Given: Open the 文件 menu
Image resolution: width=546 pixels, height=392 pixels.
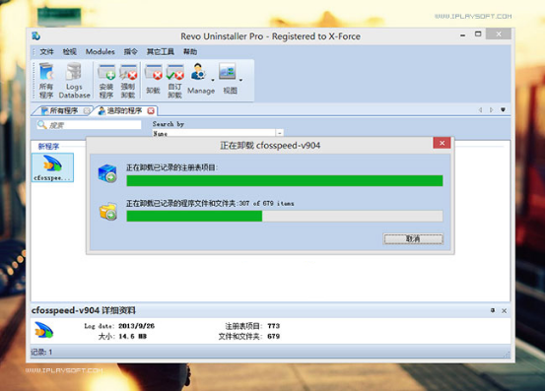Looking at the screenshot, I should click(x=46, y=52).
